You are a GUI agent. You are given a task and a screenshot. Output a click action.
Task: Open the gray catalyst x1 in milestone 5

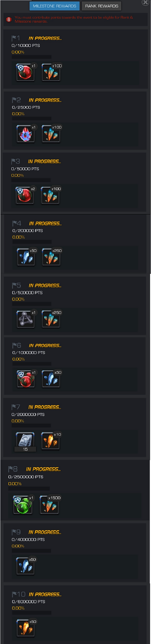[x=26, y=319]
